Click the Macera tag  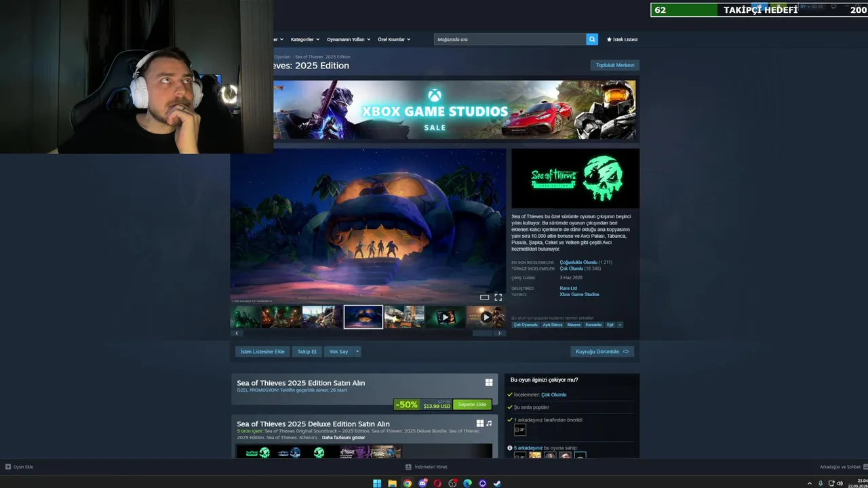point(574,325)
